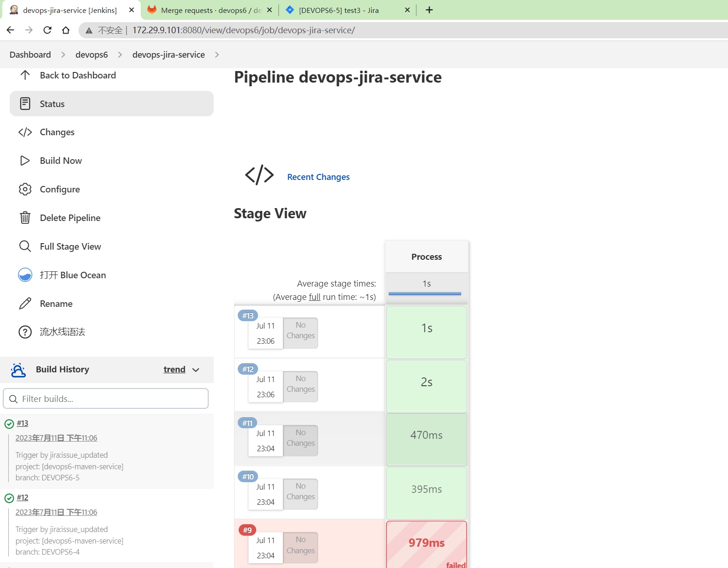Open the #12 build timestamp 下午11:06 link
This screenshot has width=728, height=568.
point(56,512)
